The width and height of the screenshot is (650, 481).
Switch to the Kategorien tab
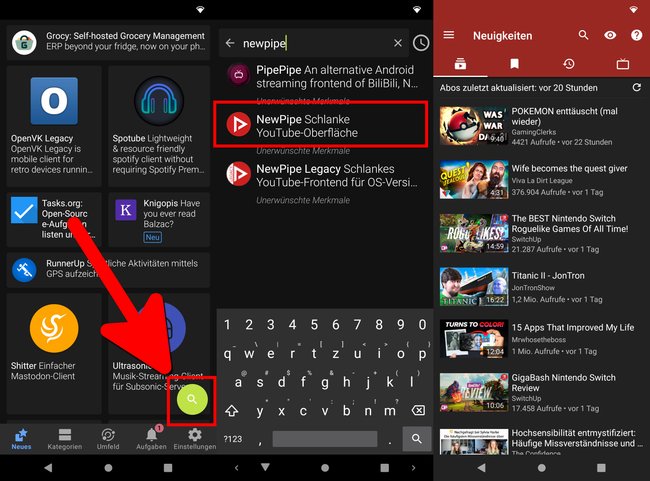tap(65, 439)
